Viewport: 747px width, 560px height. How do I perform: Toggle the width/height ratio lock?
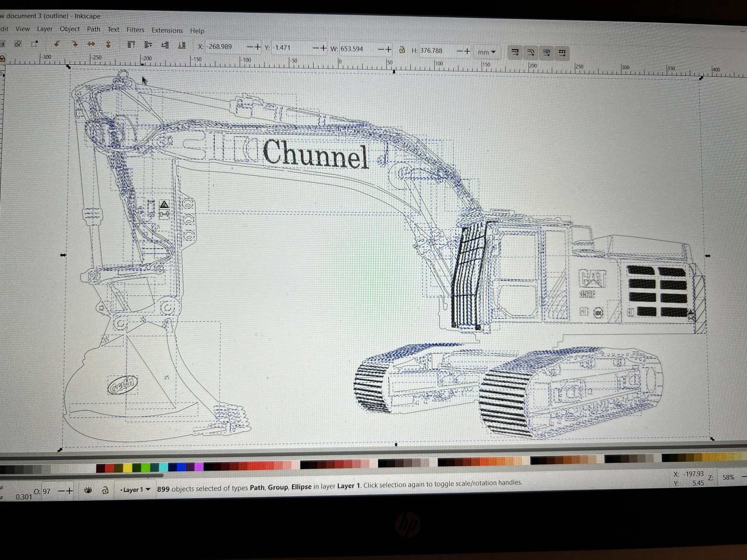click(x=402, y=50)
